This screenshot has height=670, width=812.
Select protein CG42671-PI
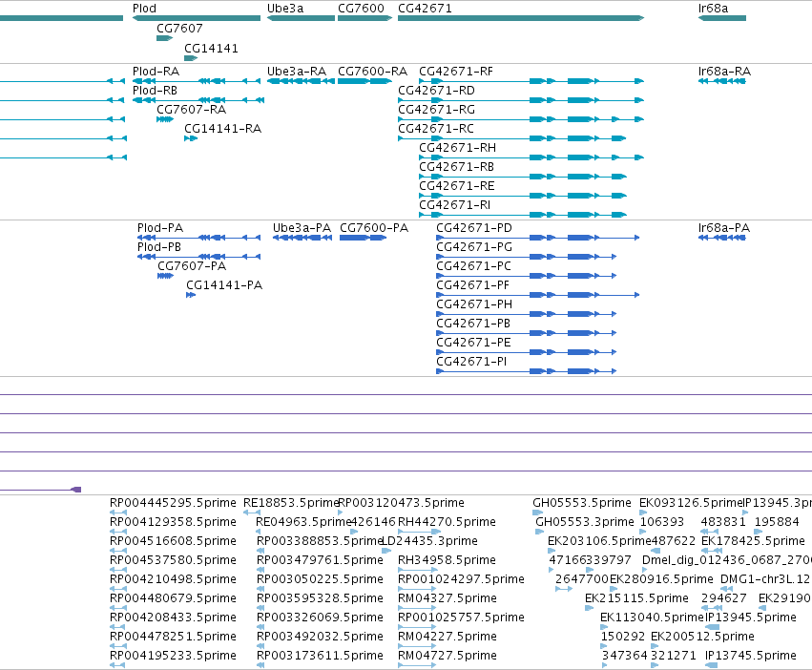coord(526,371)
